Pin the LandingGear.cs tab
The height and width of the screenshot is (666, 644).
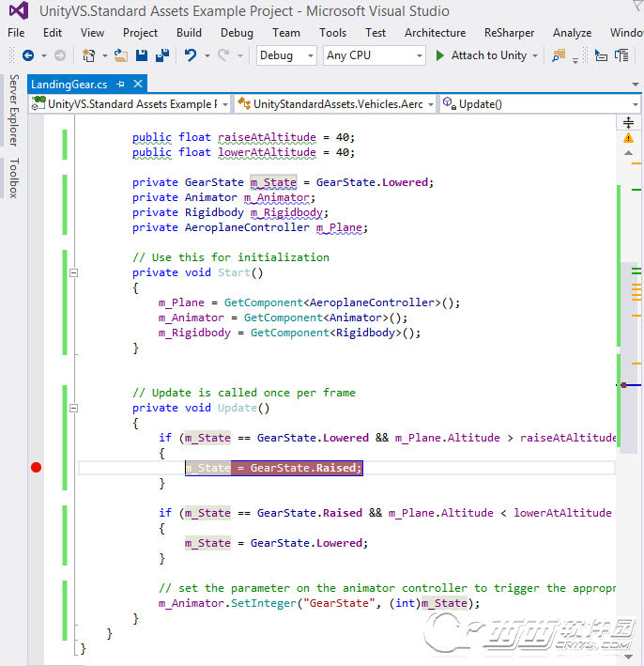click(x=120, y=85)
